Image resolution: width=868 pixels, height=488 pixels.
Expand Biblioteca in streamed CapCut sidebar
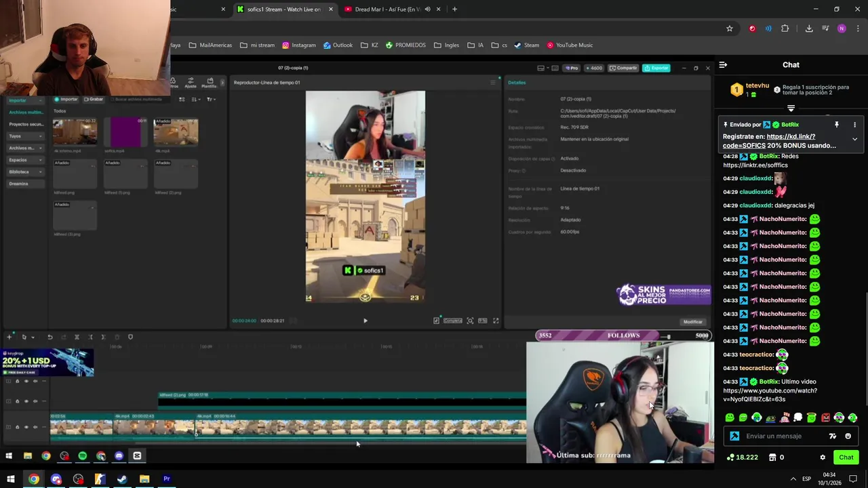pos(25,172)
